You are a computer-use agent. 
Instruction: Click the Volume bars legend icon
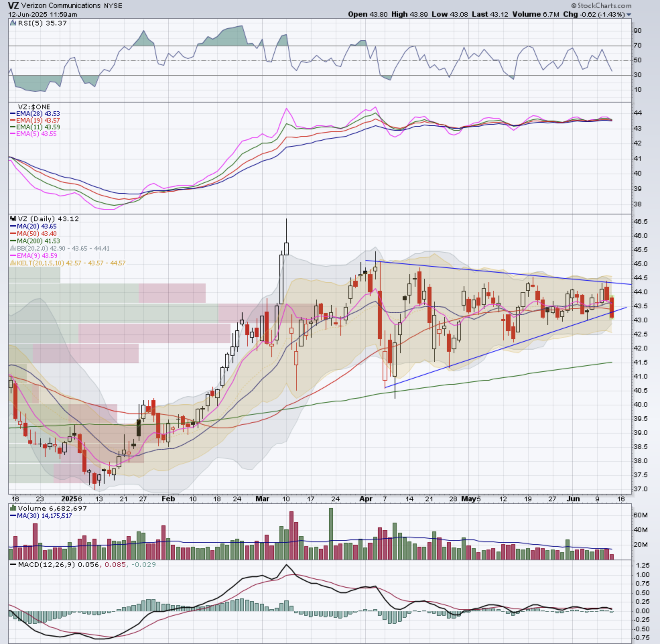click(13, 508)
